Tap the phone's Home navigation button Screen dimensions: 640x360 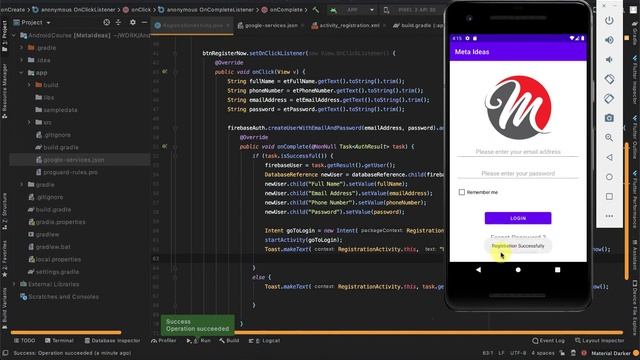point(518,269)
